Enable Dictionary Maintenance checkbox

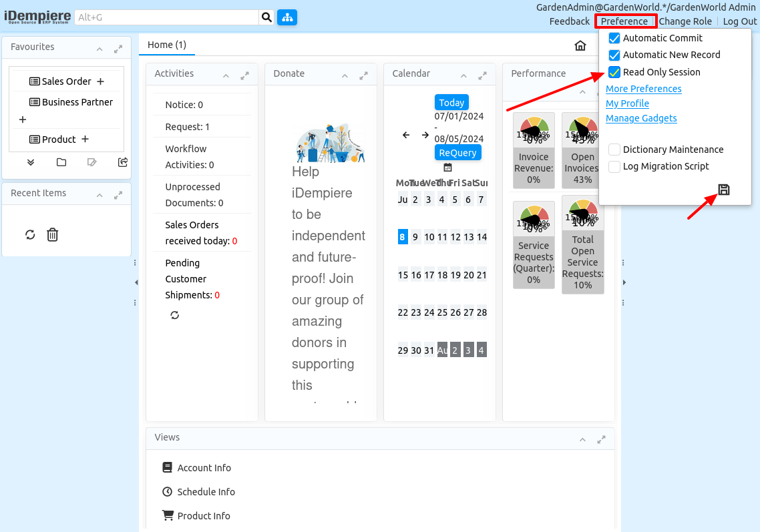coord(614,150)
